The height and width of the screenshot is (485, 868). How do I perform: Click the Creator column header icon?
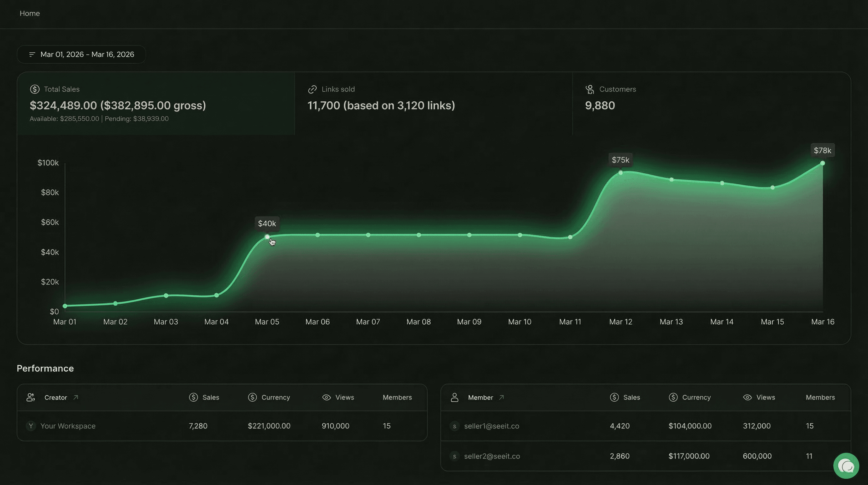click(x=31, y=397)
